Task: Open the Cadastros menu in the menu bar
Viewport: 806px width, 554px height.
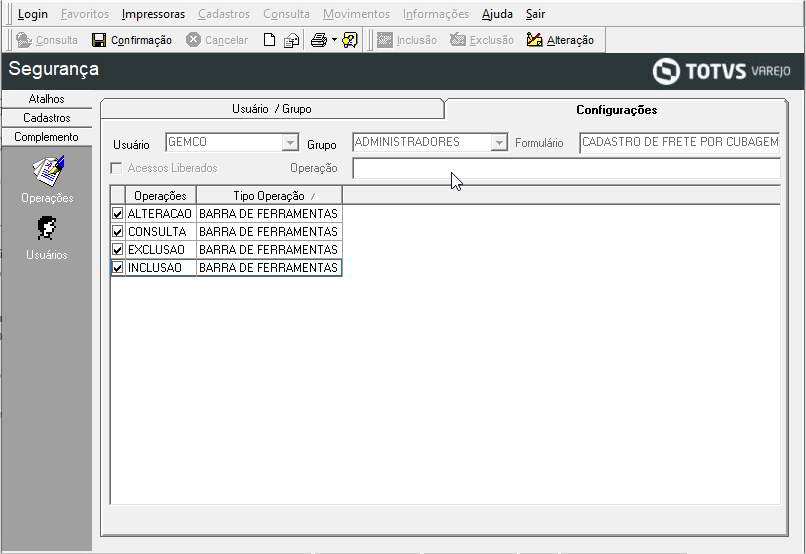Action: pyautogui.click(x=224, y=14)
